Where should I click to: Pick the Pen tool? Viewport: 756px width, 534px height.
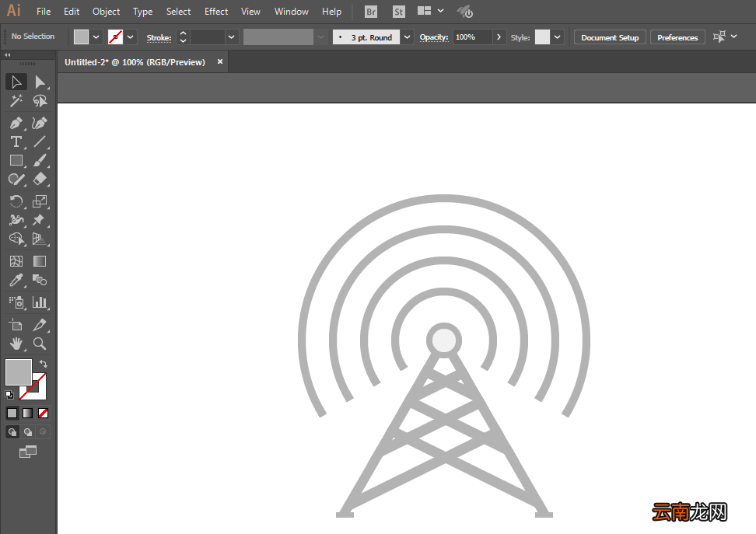click(x=16, y=124)
